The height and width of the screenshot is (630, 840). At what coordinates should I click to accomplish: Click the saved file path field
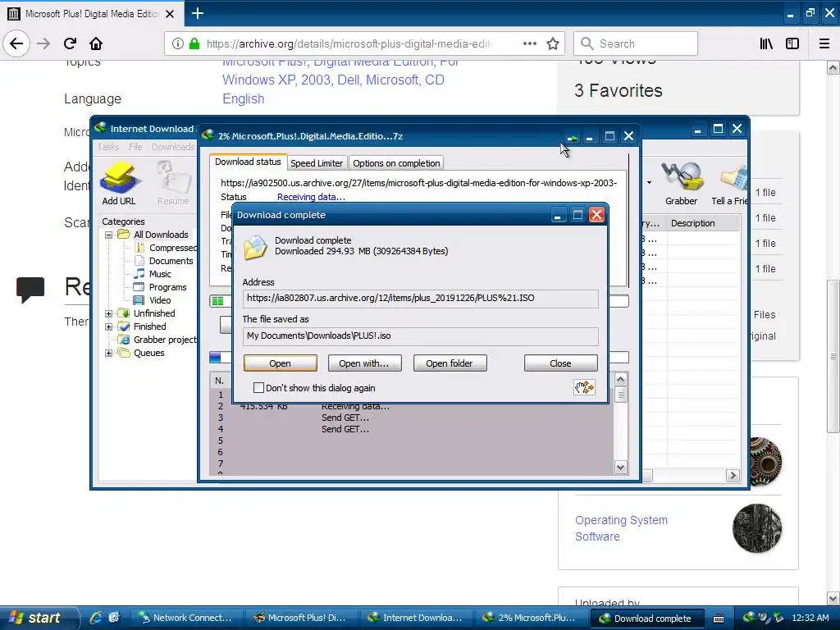(x=421, y=336)
